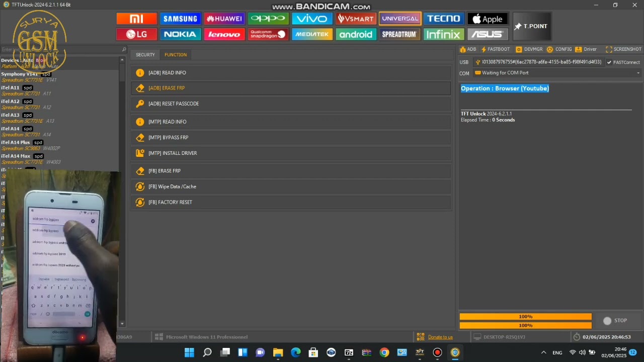Viewport: 644px width, 362px height.
Task: Select the Android brand tile
Action: click(x=356, y=34)
